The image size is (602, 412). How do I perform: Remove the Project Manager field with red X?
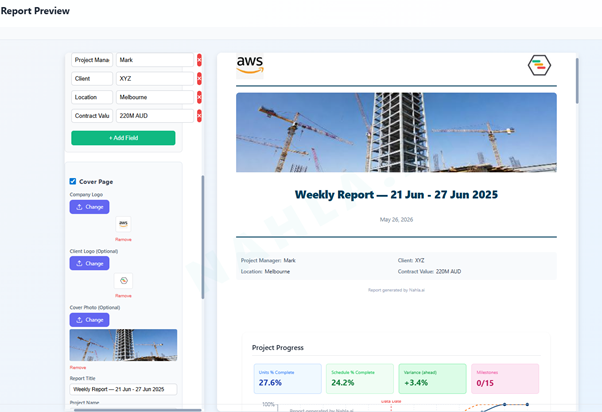(x=199, y=60)
